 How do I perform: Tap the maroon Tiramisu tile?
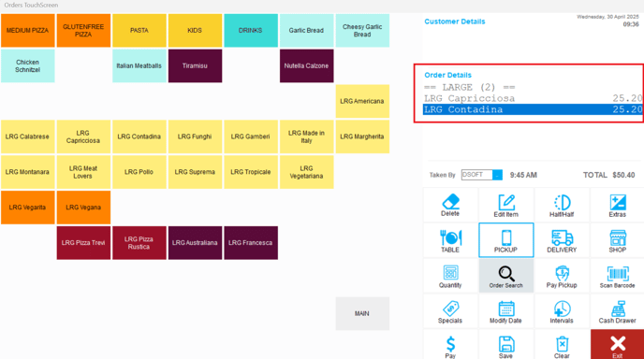click(195, 65)
